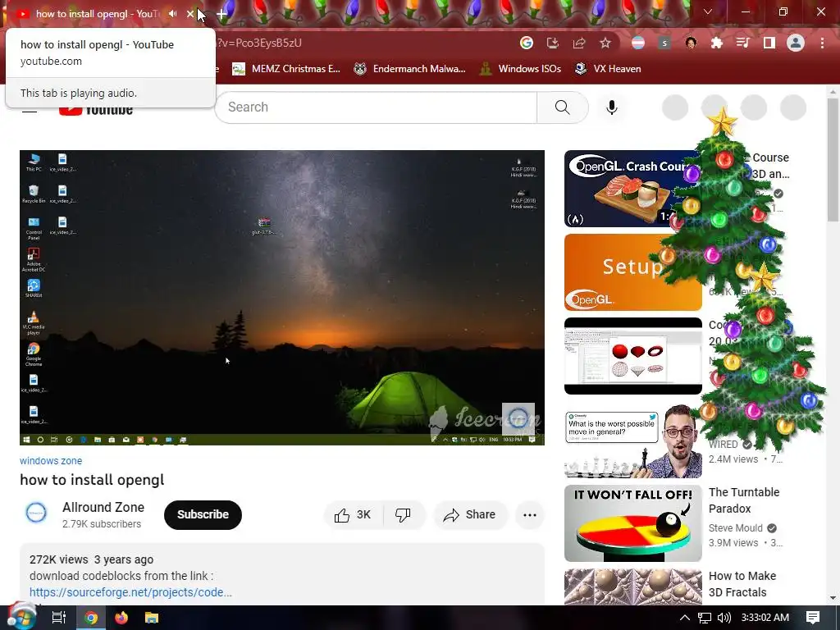This screenshot has height=630, width=840.
Task: Open the Steve Mould channel name
Action: [x=735, y=528]
